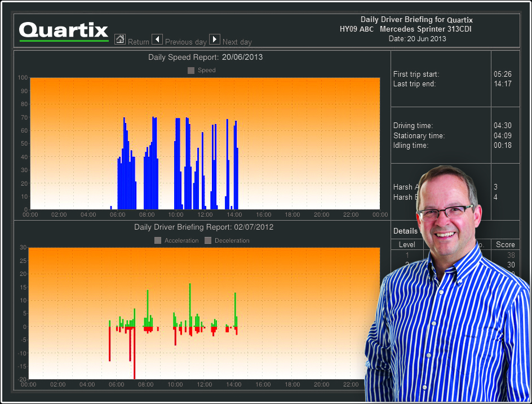Click the Driving time value 04:30
Image resolution: width=532 pixels, height=404 pixels.
pyautogui.click(x=503, y=126)
